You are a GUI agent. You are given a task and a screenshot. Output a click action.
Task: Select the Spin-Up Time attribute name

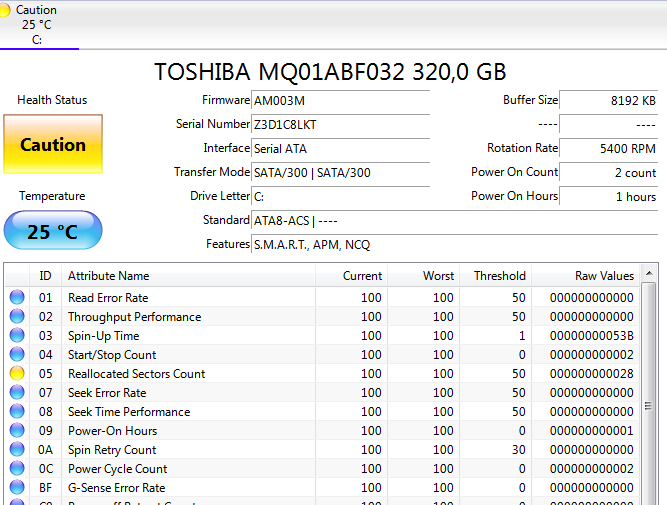104,336
